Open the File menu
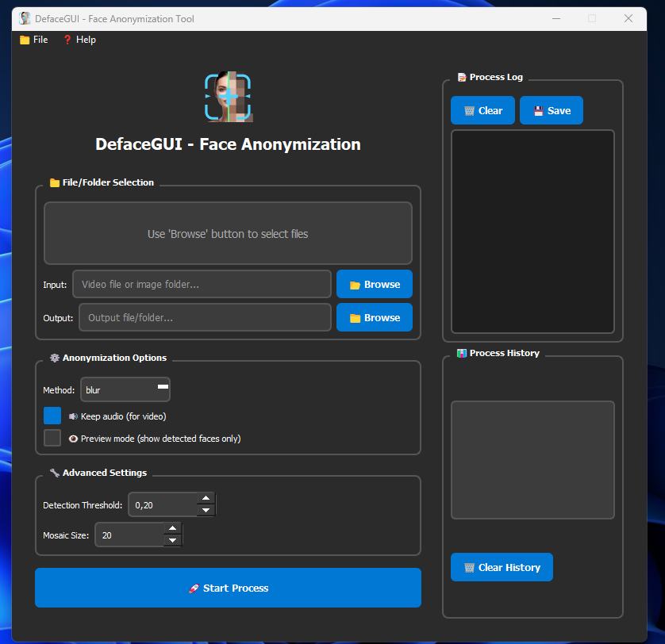This screenshot has width=665, height=644. [x=33, y=40]
